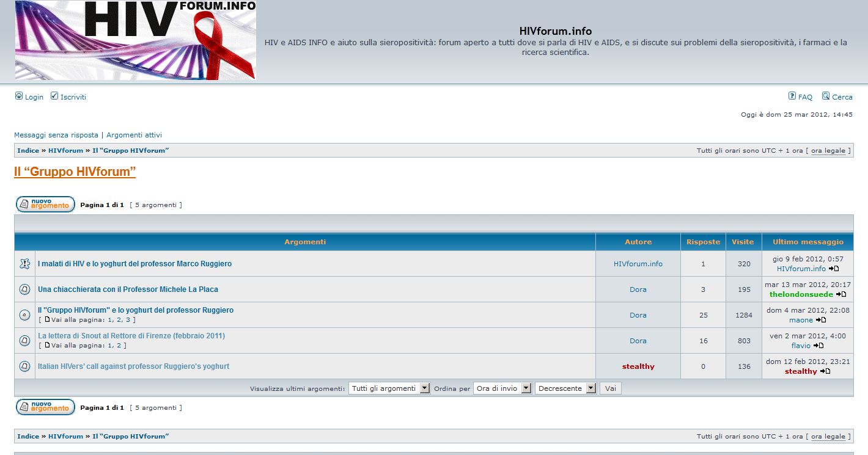Click the Cerca search magnifier icon
868x455 pixels.
[826, 96]
